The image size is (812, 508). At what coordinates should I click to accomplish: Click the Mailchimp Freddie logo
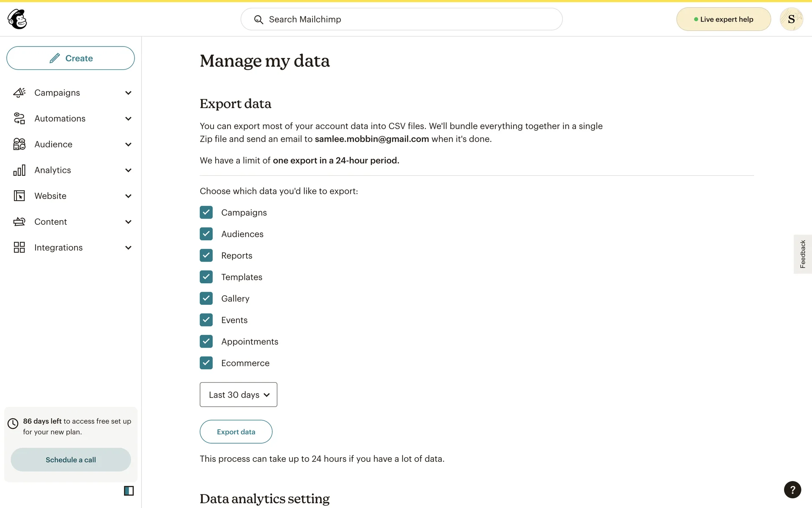click(17, 19)
